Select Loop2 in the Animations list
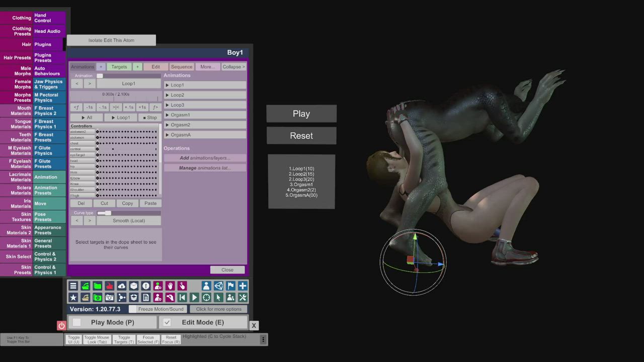644x362 pixels. pyautogui.click(x=205, y=95)
